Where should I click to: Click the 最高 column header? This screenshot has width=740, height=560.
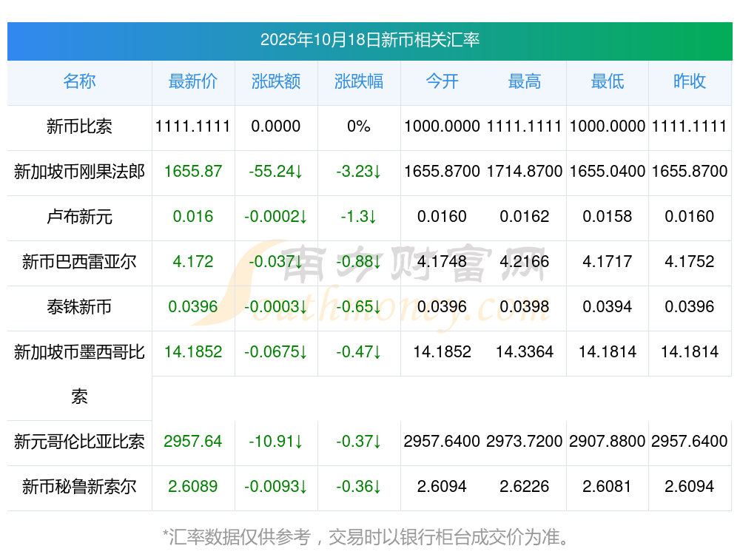525,82
